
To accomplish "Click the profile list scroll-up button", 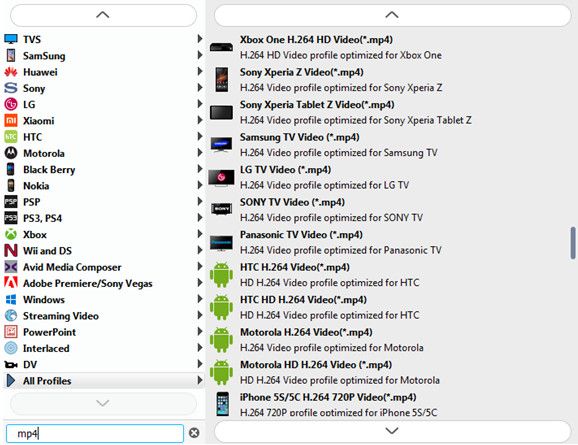I will [x=392, y=15].
